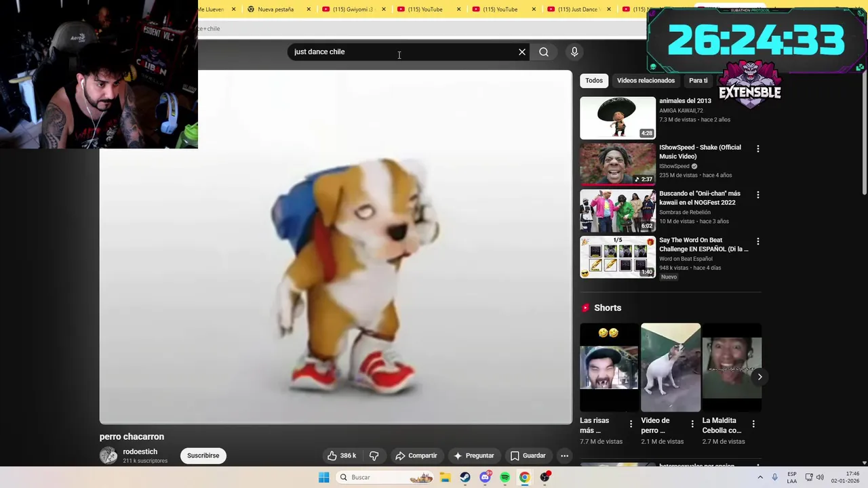Screen dimensions: 868x488
Task: Close the Gwiyomi tab
Action: click(384, 9)
